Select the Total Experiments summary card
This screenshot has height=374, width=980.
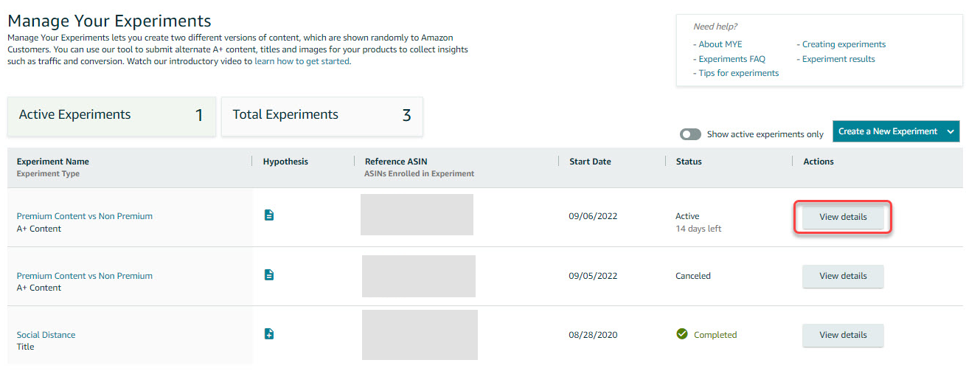click(x=322, y=115)
